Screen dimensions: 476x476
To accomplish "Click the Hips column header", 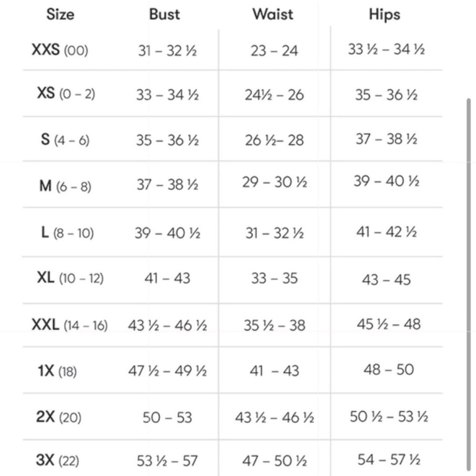I will 384,15.
